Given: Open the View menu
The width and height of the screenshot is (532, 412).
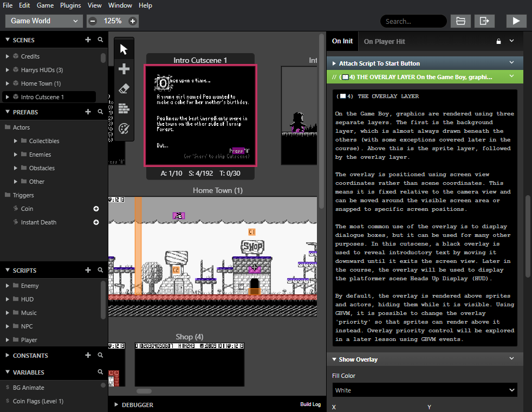Looking at the screenshot, I should 94,5.
